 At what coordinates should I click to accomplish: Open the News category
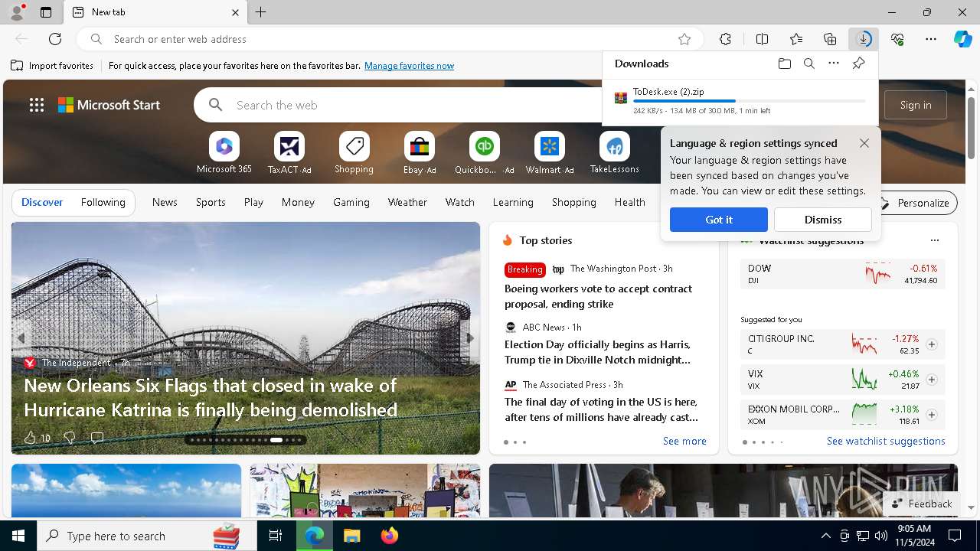pyautogui.click(x=165, y=203)
